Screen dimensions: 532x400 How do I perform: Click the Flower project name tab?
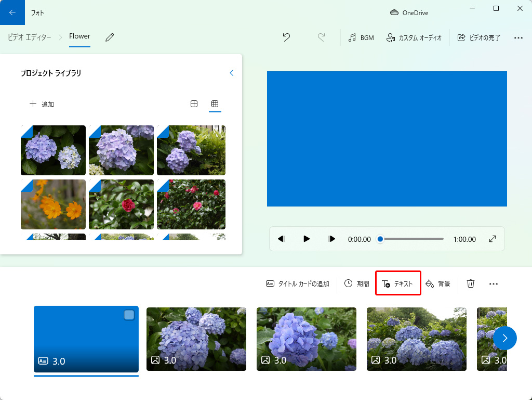pos(79,36)
